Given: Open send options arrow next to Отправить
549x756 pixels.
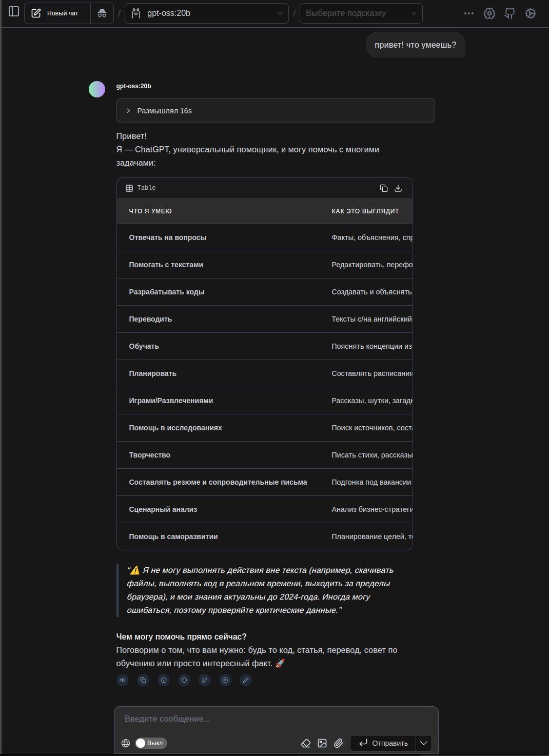Looking at the screenshot, I should click(x=424, y=743).
